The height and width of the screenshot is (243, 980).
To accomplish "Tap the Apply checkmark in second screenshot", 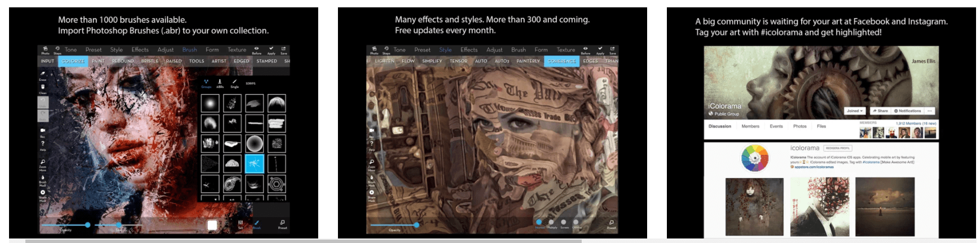I will tap(600, 50).
